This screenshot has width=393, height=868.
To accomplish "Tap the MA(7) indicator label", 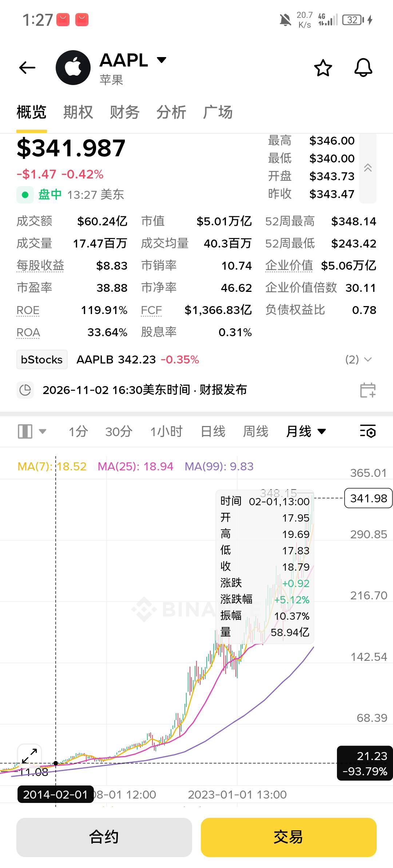I will (52, 466).
